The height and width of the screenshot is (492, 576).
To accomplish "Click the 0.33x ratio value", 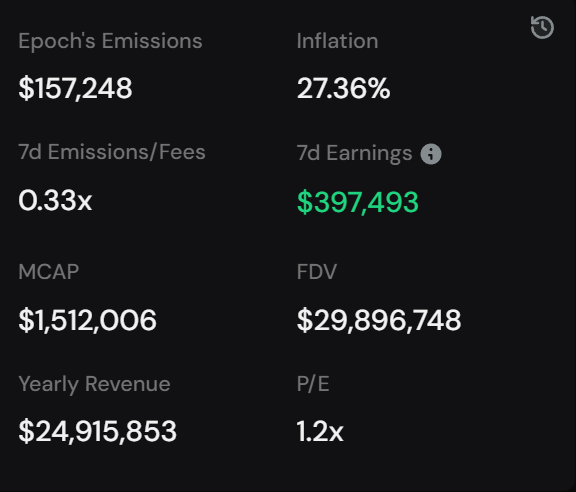I will (x=55, y=201).
